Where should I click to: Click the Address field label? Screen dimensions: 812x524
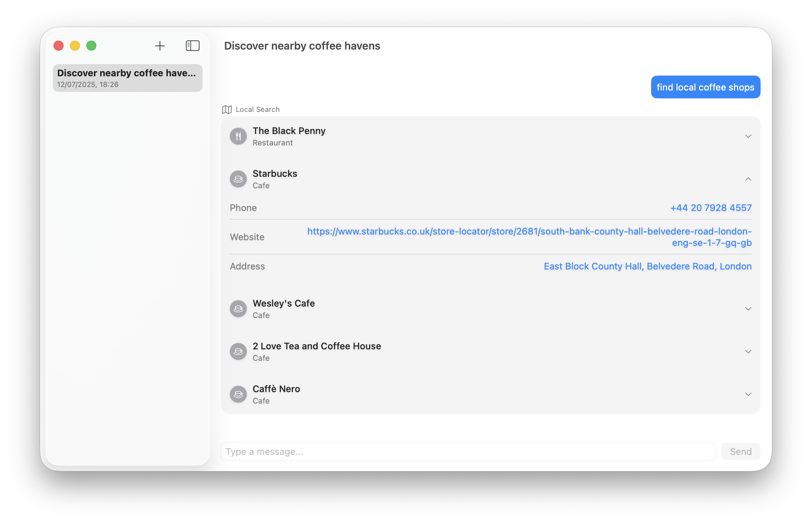click(247, 266)
